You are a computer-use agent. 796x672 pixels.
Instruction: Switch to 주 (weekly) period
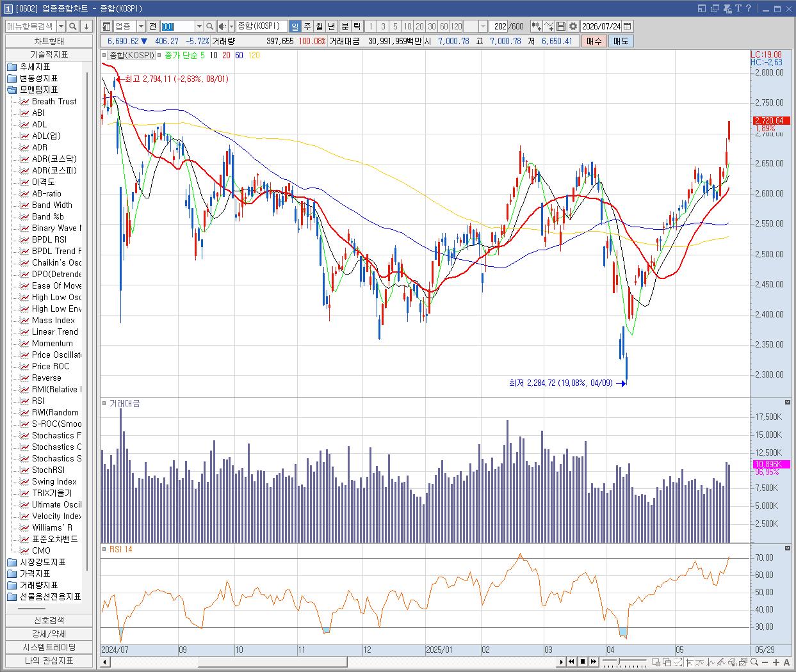click(x=307, y=26)
